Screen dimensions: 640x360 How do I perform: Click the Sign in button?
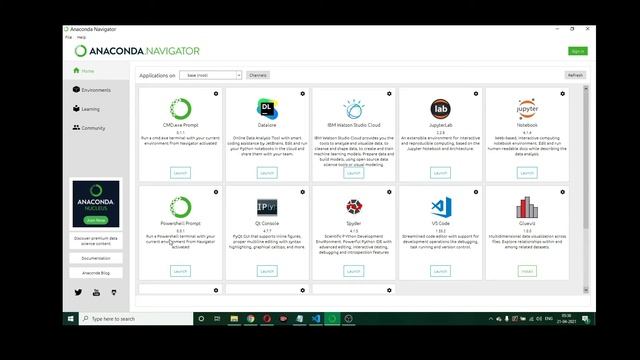point(578,51)
